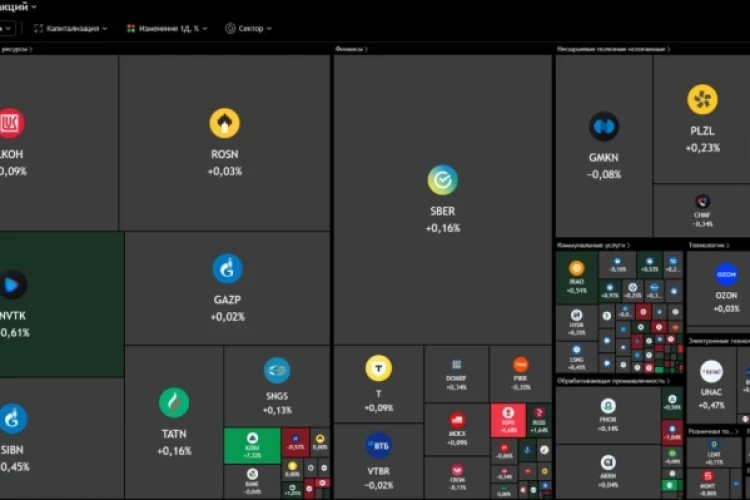Click the orange PIKK logo
Viewport: 750px width, 500px height.
[x=520, y=365]
